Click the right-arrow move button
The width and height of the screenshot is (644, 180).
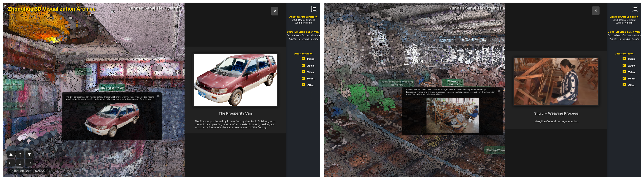click(29, 163)
